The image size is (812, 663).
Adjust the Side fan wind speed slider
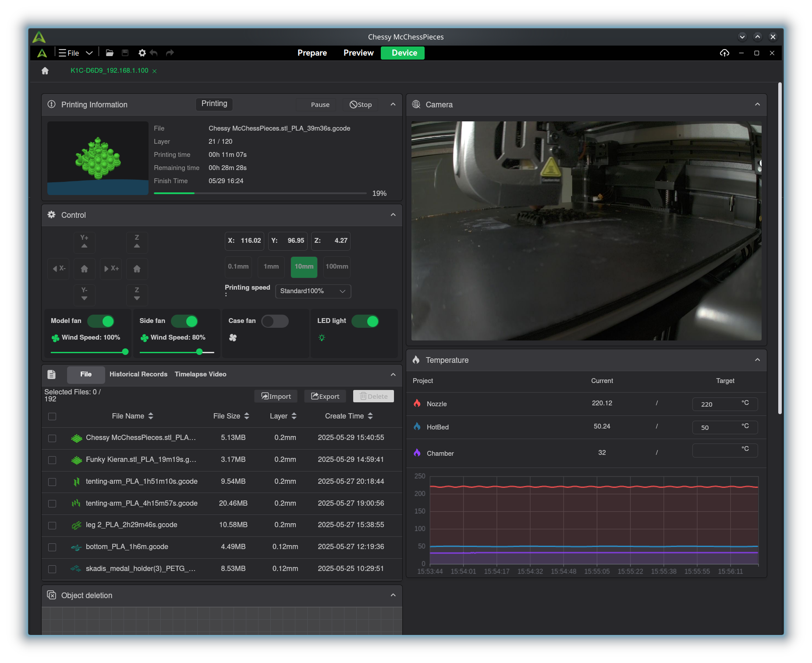click(199, 352)
